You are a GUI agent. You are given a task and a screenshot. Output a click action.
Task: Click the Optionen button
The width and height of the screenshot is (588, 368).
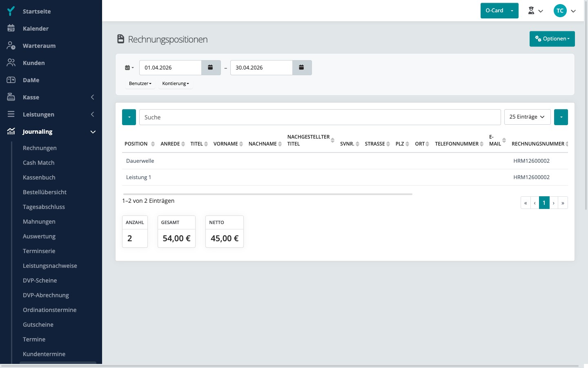pos(552,39)
